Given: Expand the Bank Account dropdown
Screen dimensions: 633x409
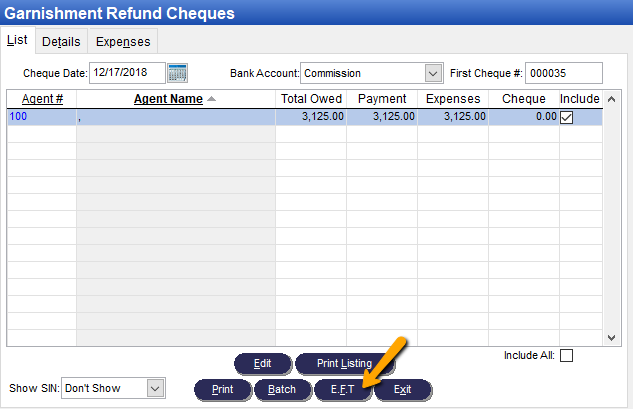Looking at the screenshot, I should 433,73.
